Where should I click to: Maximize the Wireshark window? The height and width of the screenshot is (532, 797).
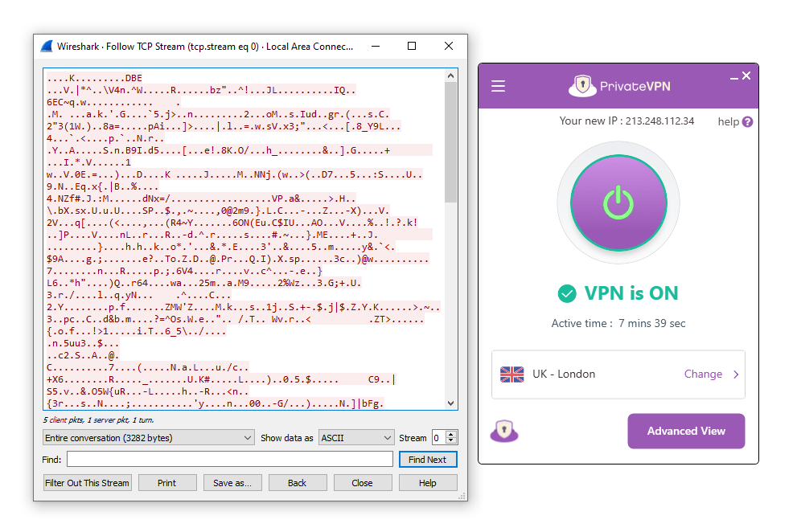tap(412, 47)
